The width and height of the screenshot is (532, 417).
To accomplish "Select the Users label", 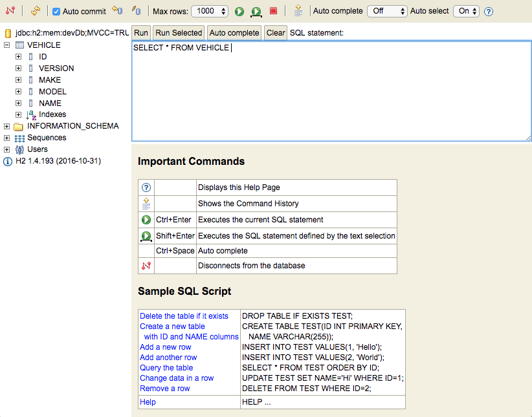I will coord(38,149).
